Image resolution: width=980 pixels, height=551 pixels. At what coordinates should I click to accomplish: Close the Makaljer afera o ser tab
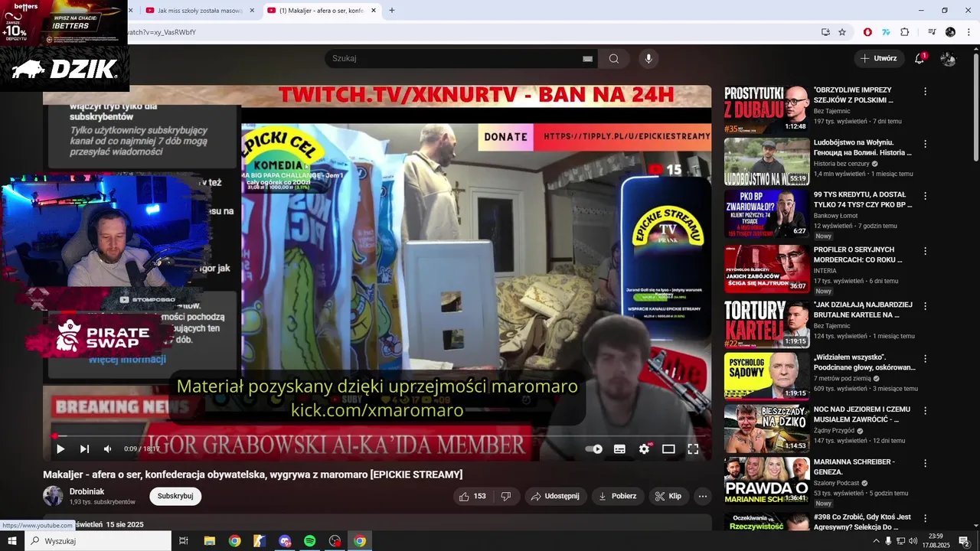tap(374, 11)
